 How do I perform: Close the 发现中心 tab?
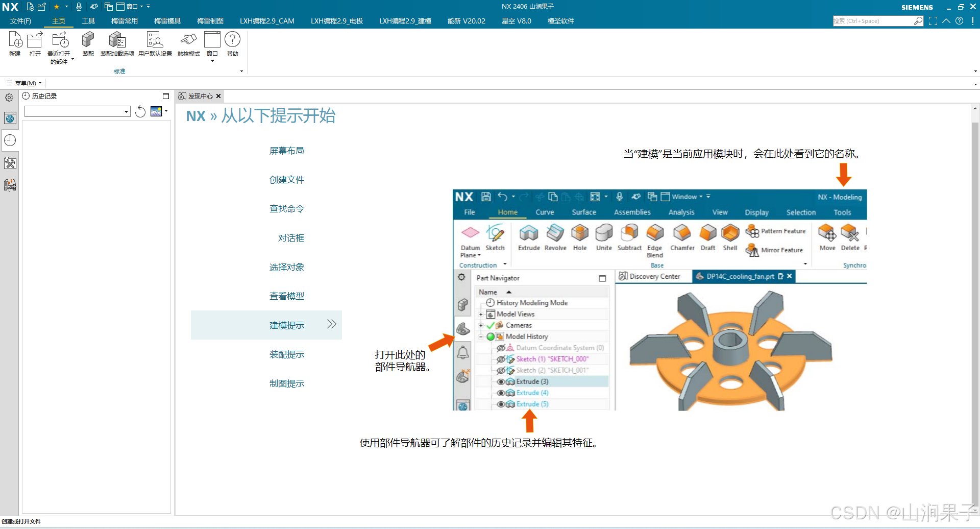[x=218, y=96]
